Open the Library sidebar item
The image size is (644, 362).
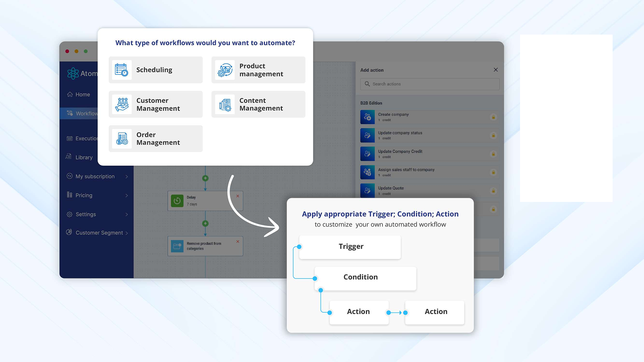tap(84, 157)
